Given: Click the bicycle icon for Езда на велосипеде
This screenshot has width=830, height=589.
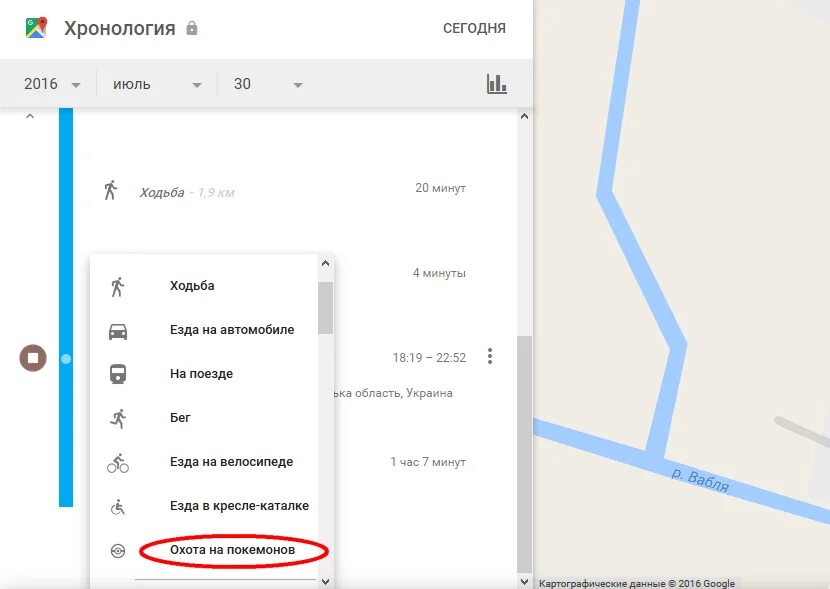Looking at the screenshot, I should point(119,461).
